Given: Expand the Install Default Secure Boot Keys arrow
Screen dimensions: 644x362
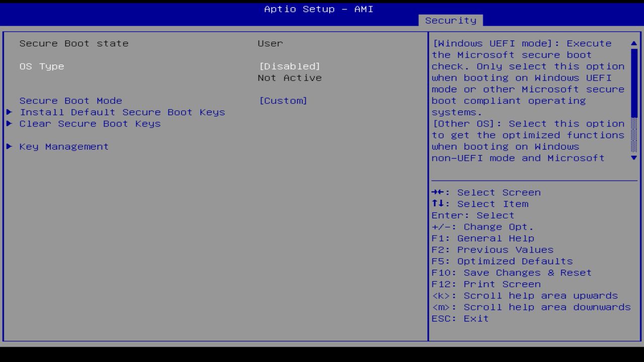Looking at the screenshot, I should (x=9, y=112).
